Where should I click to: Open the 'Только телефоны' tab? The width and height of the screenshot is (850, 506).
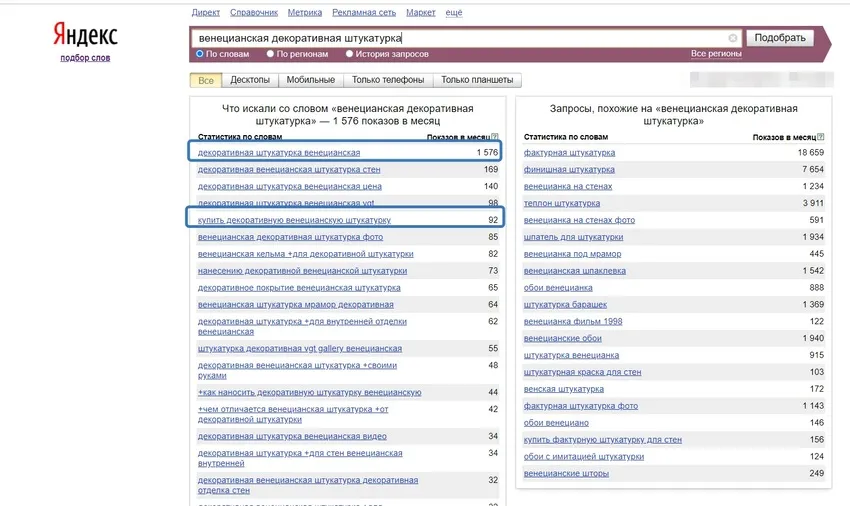coord(388,80)
